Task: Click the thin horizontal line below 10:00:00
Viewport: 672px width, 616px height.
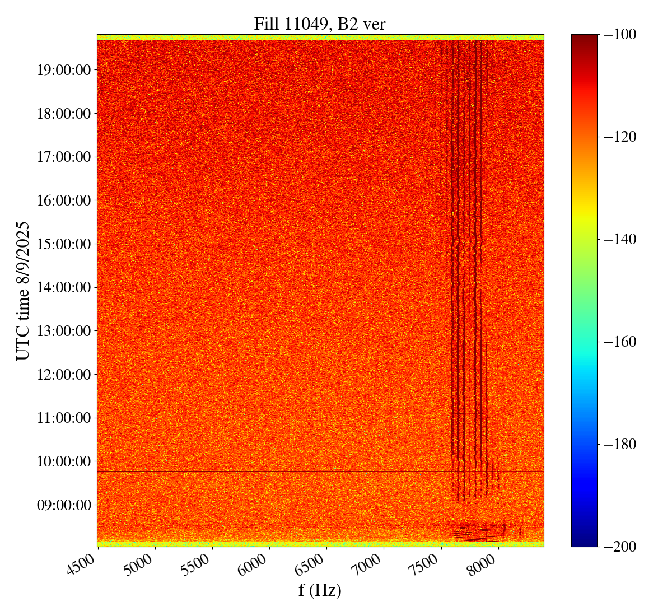Action: [x=280, y=472]
